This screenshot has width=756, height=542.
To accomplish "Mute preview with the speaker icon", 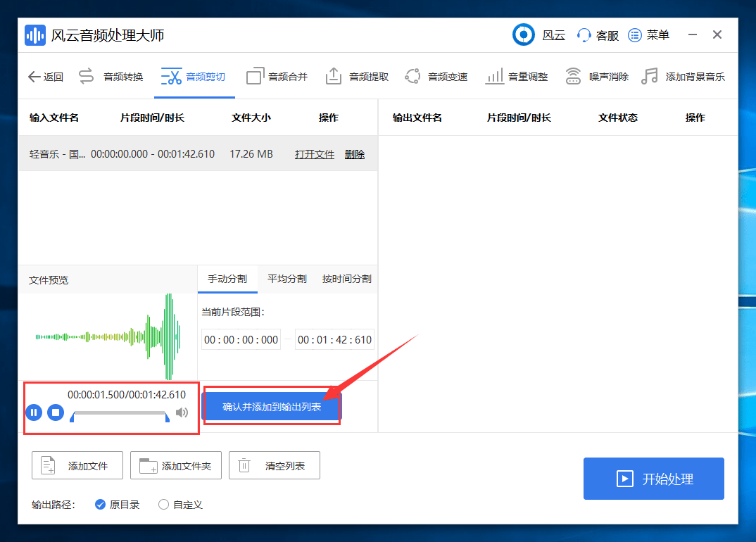I will coord(182,412).
